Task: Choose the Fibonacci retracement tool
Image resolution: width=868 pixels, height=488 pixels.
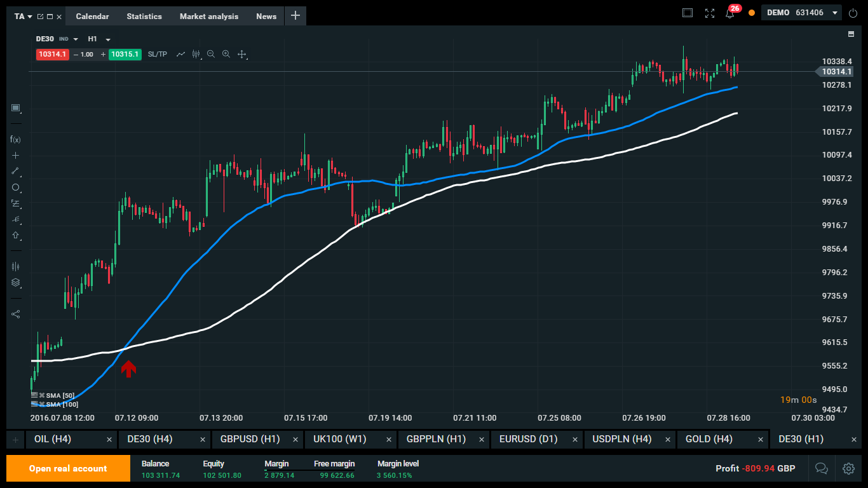Action: coord(15,203)
